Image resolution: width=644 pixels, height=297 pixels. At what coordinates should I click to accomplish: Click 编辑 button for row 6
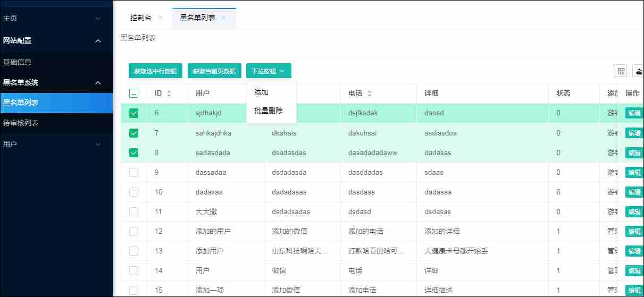pos(634,113)
